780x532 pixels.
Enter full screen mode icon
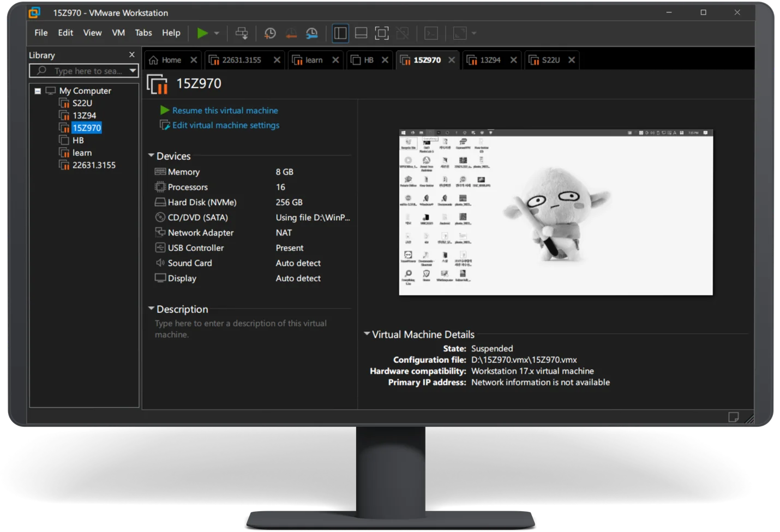(x=381, y=33)
